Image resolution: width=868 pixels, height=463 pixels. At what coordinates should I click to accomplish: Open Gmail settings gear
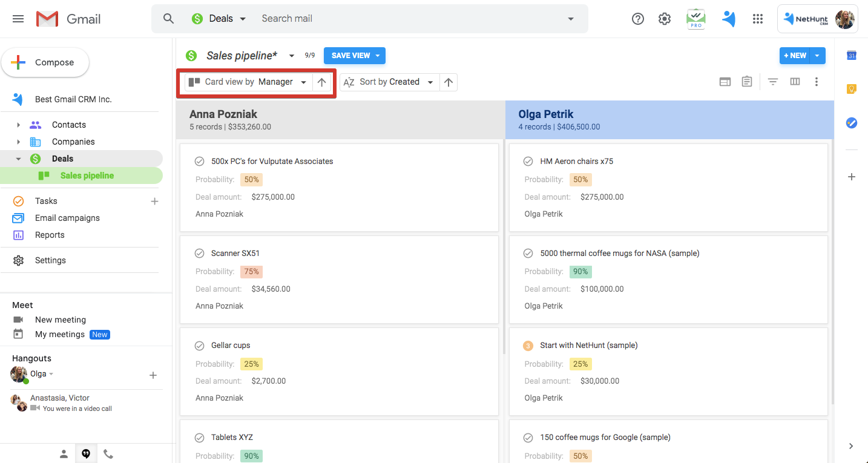pos(665,19)
